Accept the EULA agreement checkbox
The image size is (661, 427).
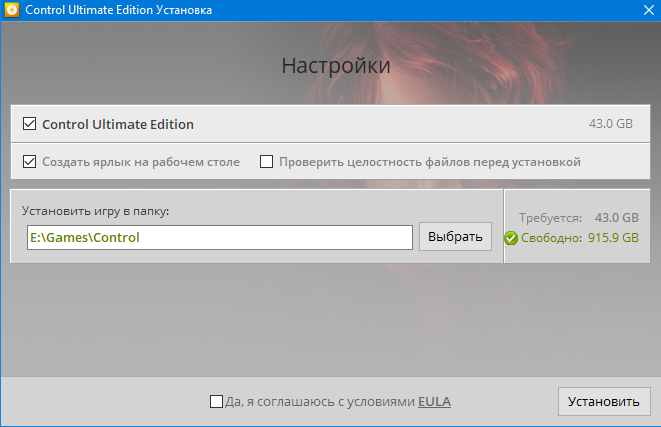(216, 401)
